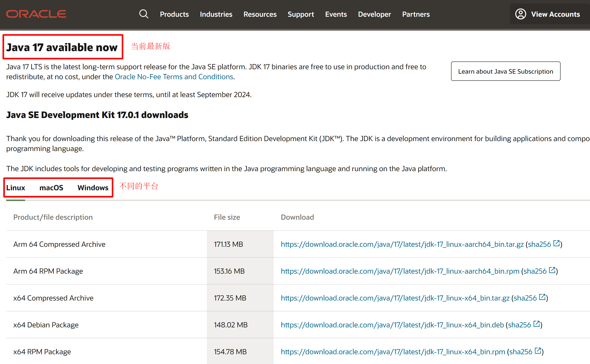
Task: Click 'Java SE Development Kit 17.0.1 downloads' heading
Action: click(97, 115)
